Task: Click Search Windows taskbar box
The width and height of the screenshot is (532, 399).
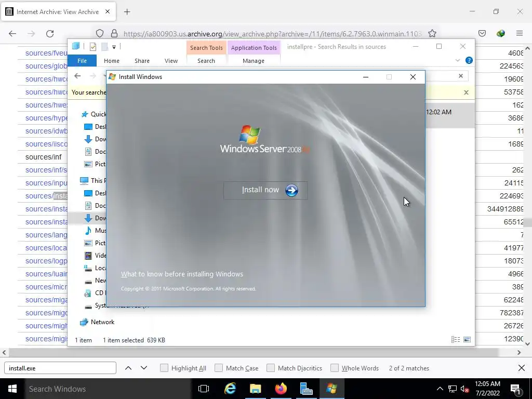Action: click(108, 389)
